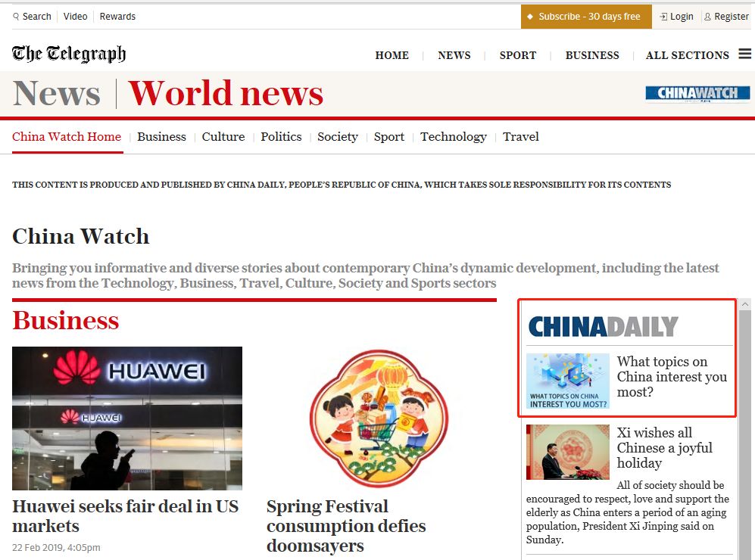Image resolution: width=755 pixels, height=560 pixels.
Task: Open the Rewards link
Action: 117,17
